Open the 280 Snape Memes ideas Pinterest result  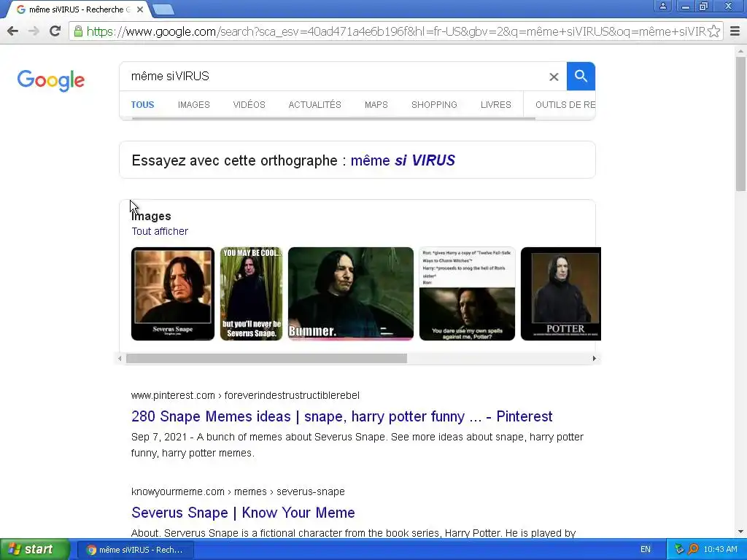341,416
